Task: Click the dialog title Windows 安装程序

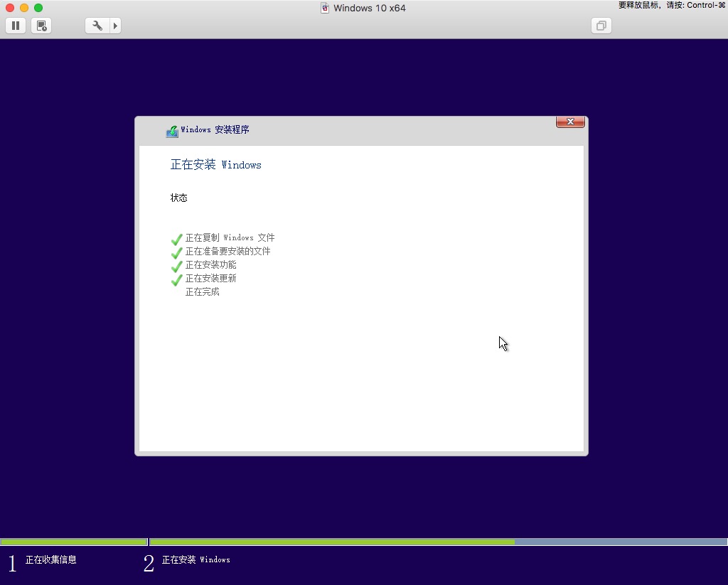Action: click(x=215, y=129)
